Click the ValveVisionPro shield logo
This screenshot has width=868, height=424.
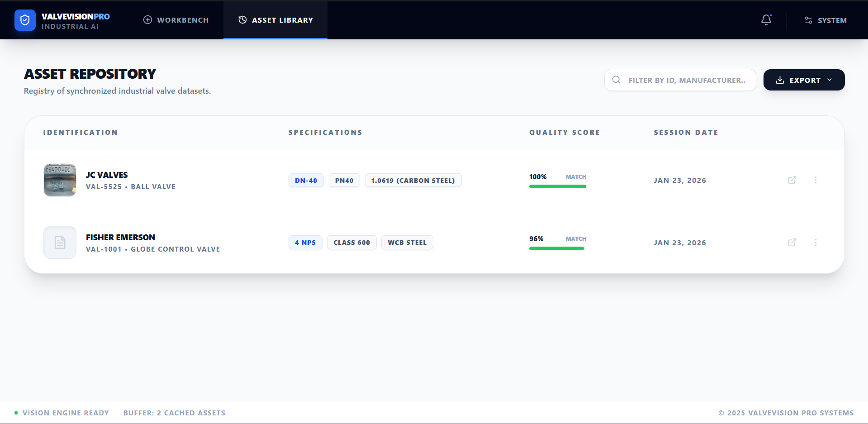point(25,20)
